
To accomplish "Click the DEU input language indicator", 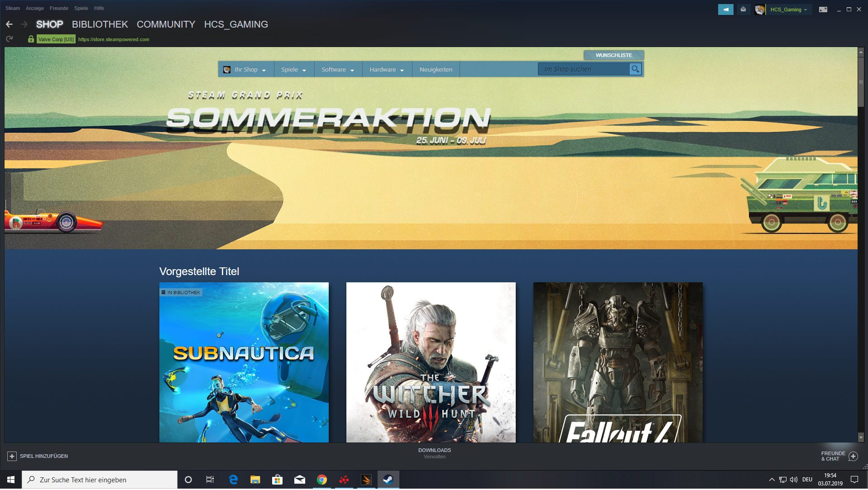I will [x=807, y=480].
